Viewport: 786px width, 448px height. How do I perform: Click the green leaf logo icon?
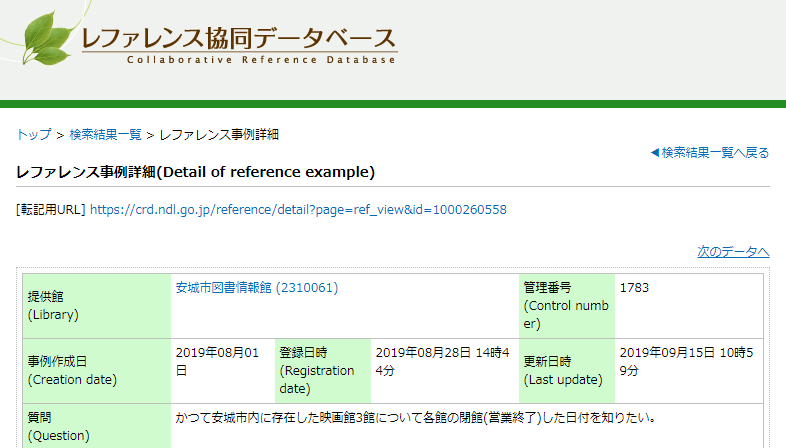(x=46, y=38)
